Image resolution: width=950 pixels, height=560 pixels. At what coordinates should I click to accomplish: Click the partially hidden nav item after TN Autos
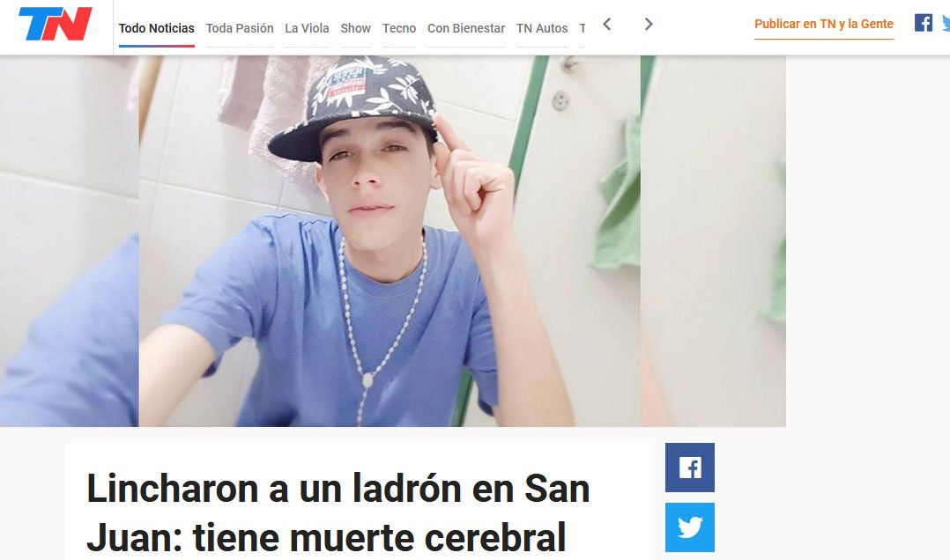[583, 28]
